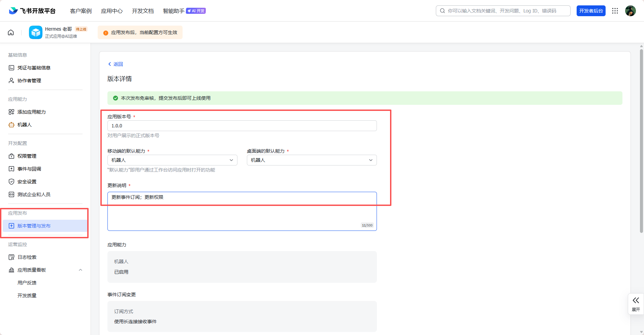Viewport: 644px width, 335px height.
Task: Click the 开发者后台 button
Action: tap(591, 11)
